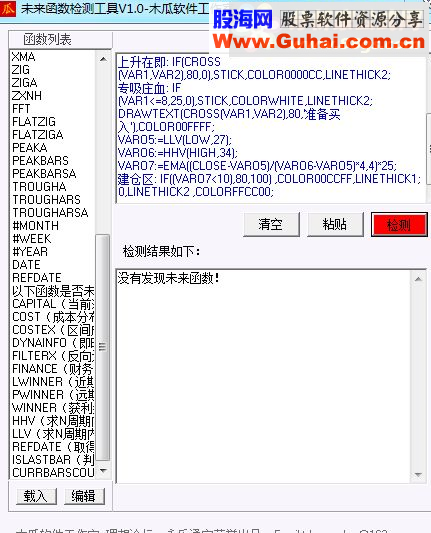Select COSTEX（区间 list entry
This screenshot has width=431, height=533.
(x=53, y=329)
